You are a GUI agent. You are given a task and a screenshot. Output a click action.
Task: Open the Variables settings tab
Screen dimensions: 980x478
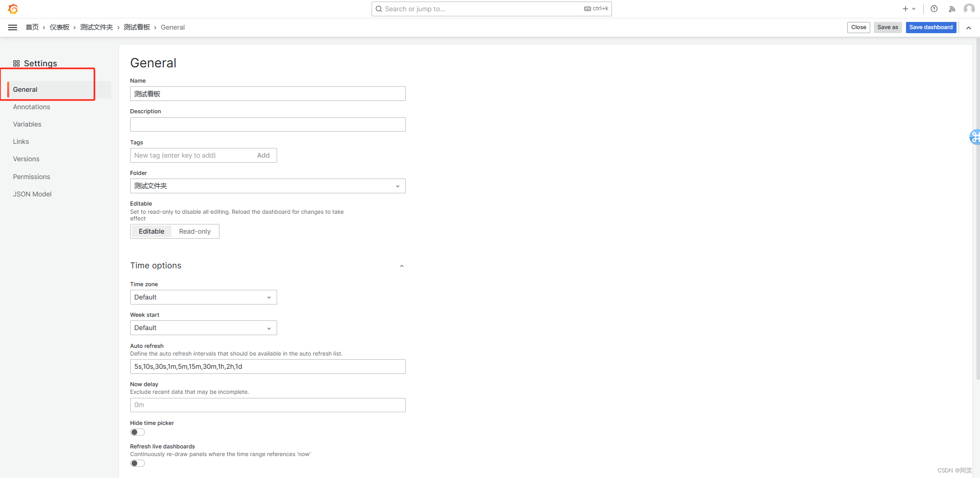point(27,124)
